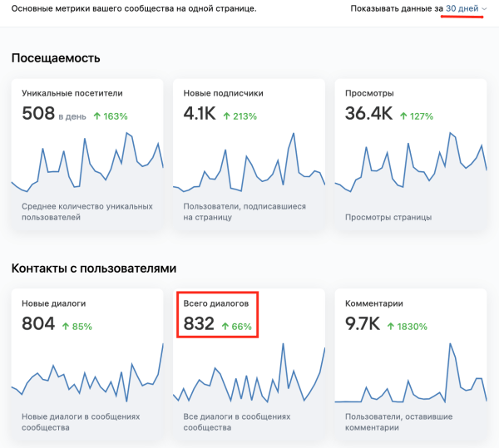This screenshot has width=499, height=448.
Task: Select the 36.4K views value
Action: point(368,114)
